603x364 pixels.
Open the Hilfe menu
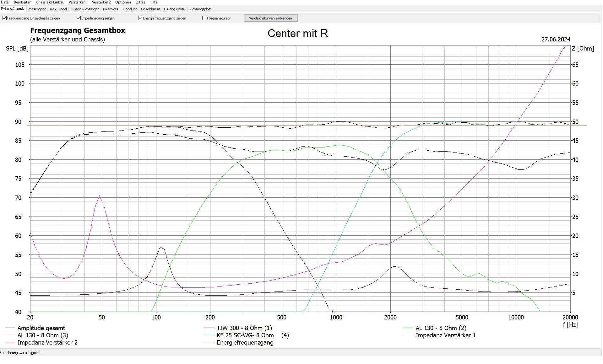click(x=153, y=2)
